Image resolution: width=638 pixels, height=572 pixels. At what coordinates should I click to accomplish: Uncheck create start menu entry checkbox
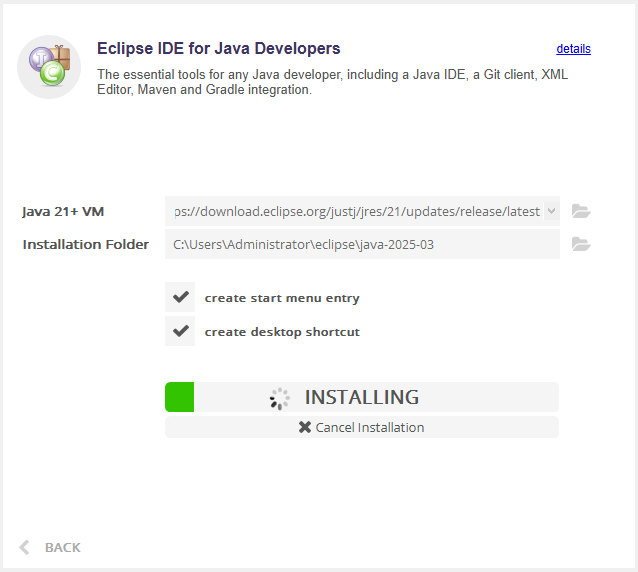180,297
